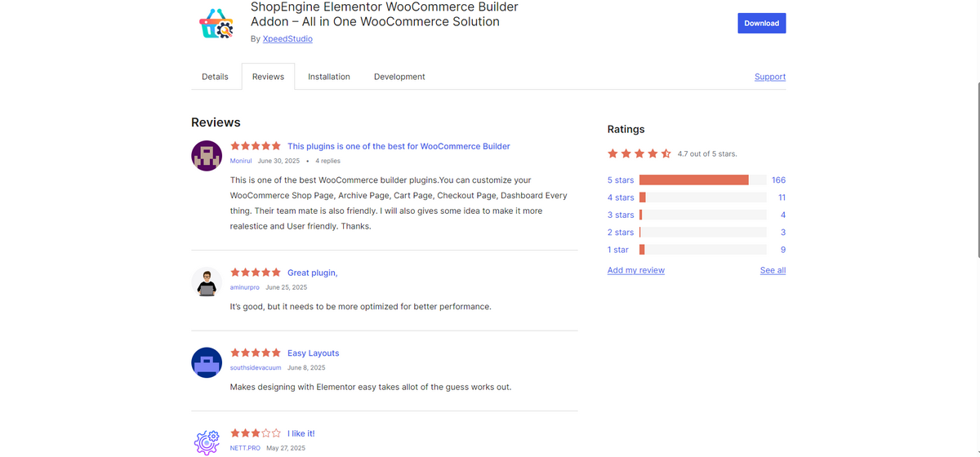Click the '4.7 out of 5 stars.' text
The image size is (980, 457).
(707, 153)
